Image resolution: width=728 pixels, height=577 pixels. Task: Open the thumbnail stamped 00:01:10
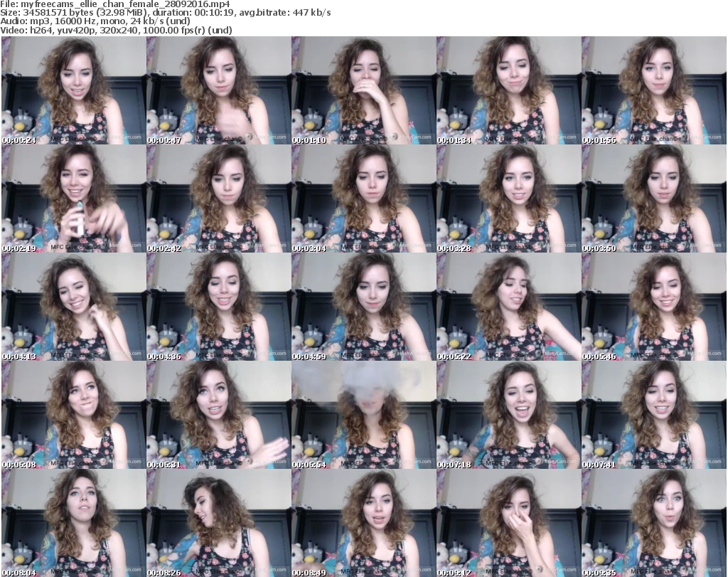[363, 90]
